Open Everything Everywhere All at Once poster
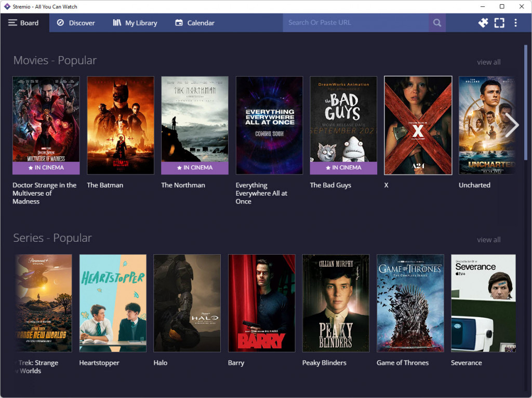This screenshot has width=532, height=398. (x=270, y=126)
